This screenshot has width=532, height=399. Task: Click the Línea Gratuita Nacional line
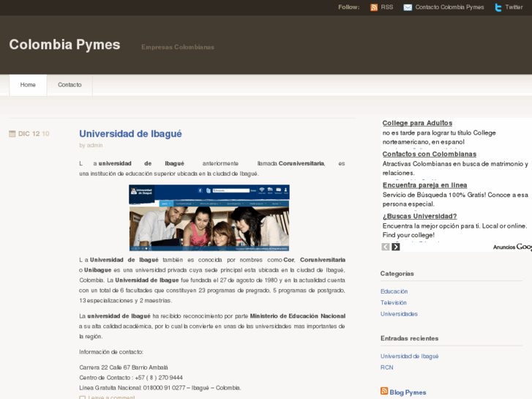pos(160,388)
